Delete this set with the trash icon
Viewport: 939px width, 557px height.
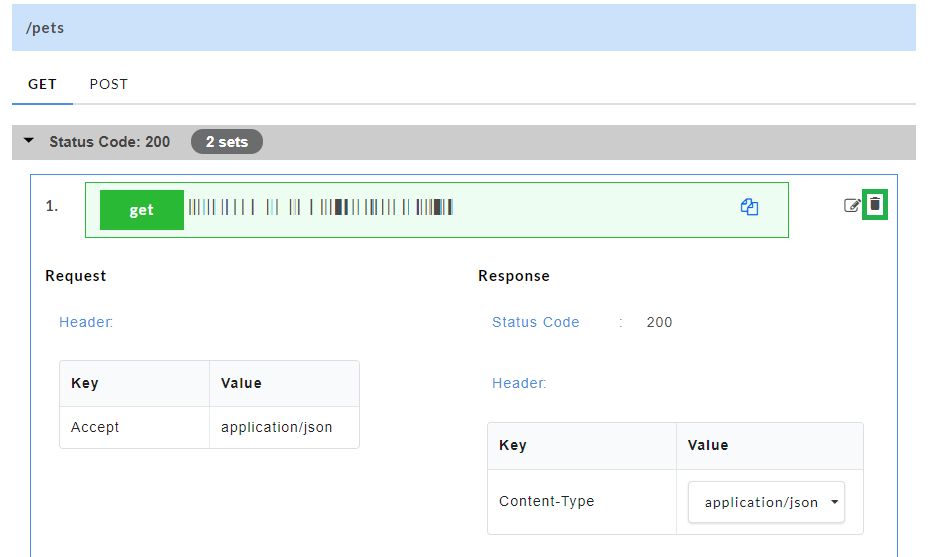pos(875,205)
